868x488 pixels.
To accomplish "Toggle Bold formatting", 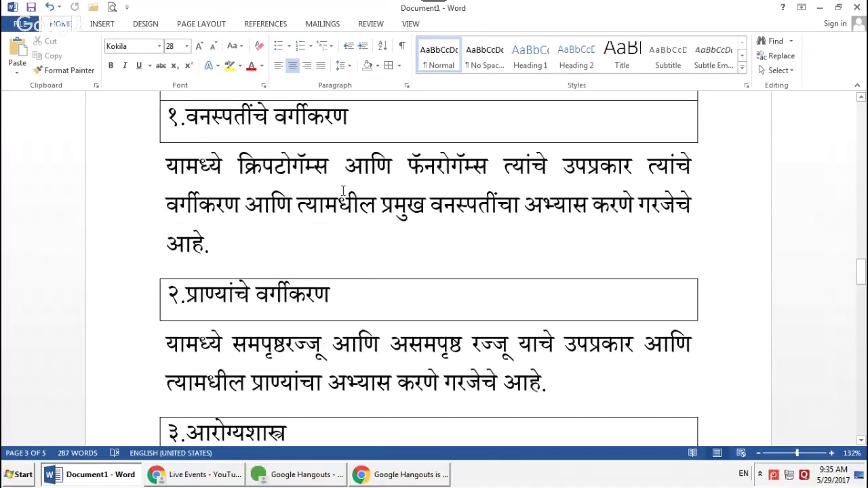I will tap(111, 66).
